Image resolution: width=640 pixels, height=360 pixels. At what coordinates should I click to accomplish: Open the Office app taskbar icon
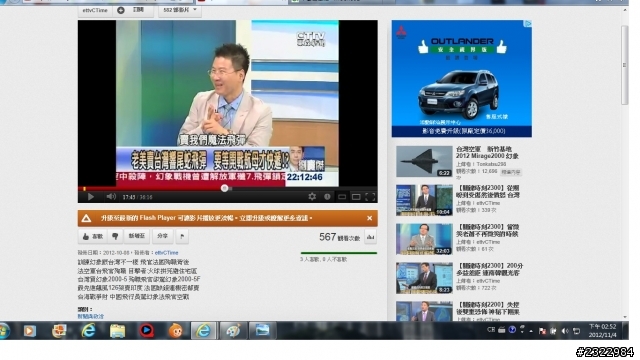pyautogui.click(x=59, y=331)
